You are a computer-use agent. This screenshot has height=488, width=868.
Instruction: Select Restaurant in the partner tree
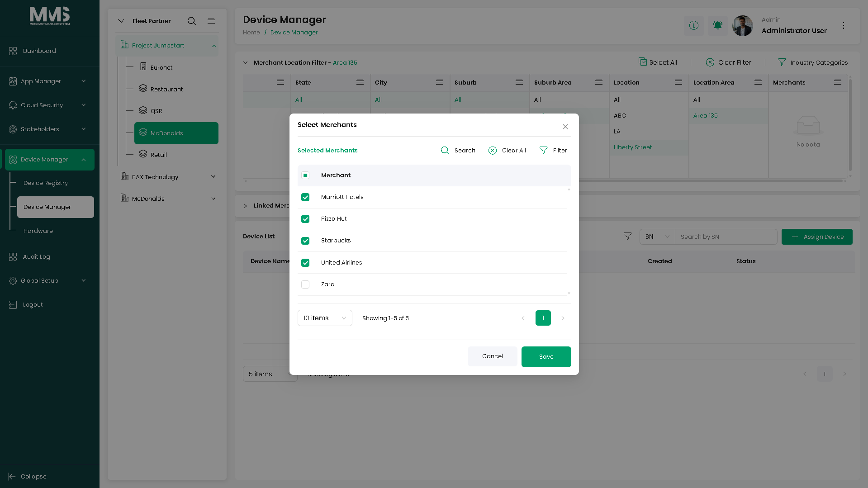click(166, 90)
